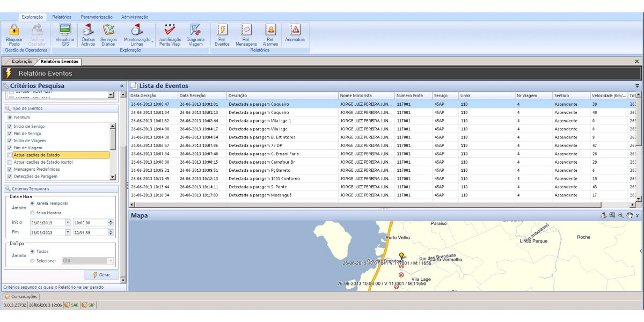
Task: Click the Anomalias warning icon
Action: tap(295, 31)
